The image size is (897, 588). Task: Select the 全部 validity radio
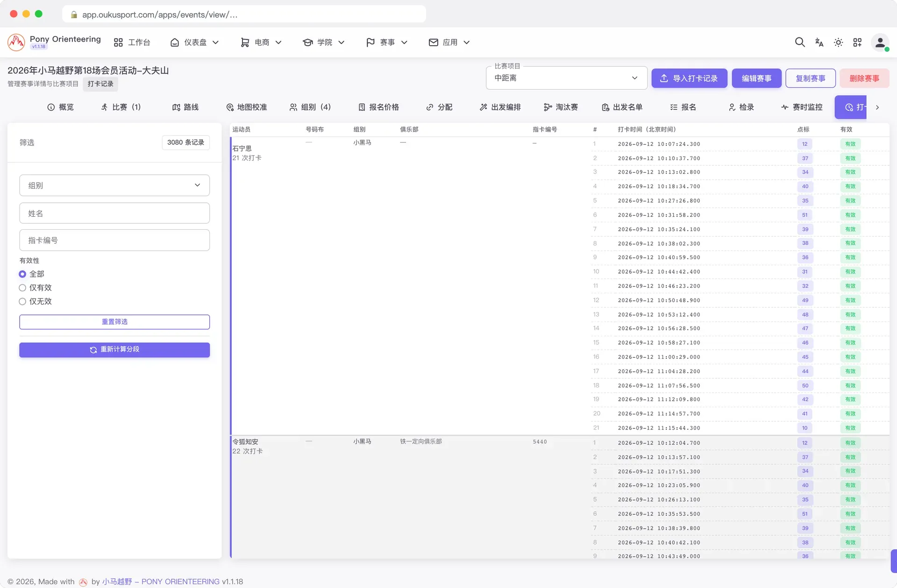[22, 274]
